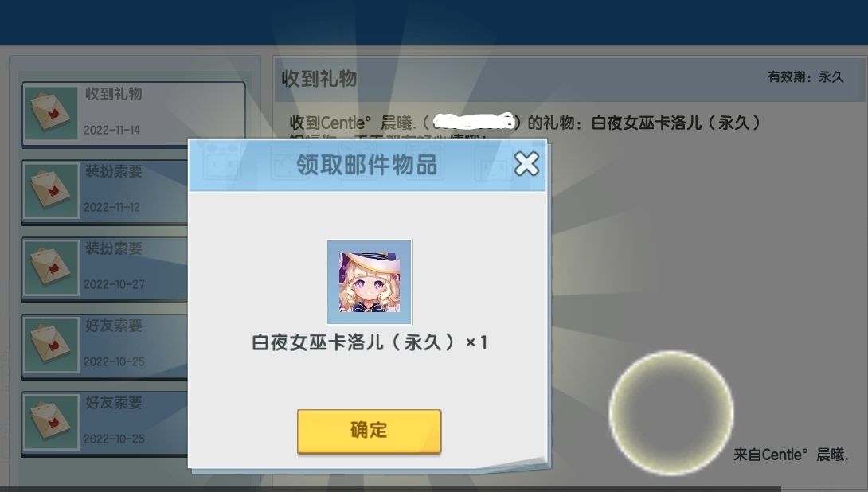868x492 pixels.
Task: Close the 领取邮件物品 dialog
Action: (526, 164)
